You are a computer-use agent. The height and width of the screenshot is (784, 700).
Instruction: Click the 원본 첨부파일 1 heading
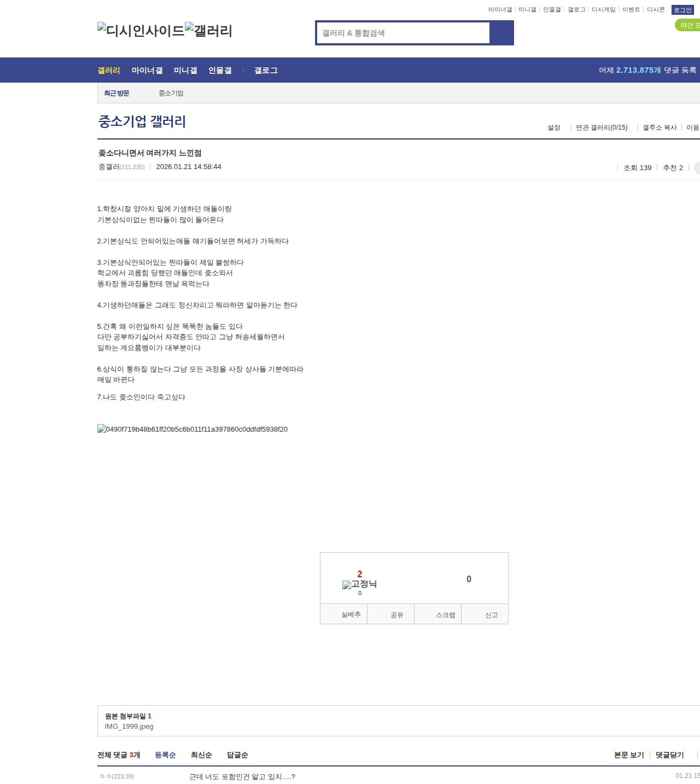click(x=128, y=716)
